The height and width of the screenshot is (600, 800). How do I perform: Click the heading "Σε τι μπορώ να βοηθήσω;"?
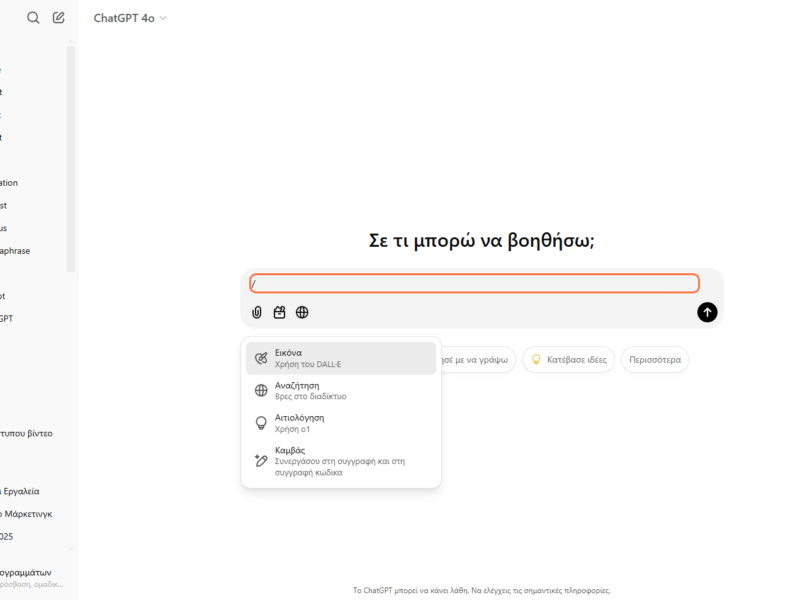point(482,240)
